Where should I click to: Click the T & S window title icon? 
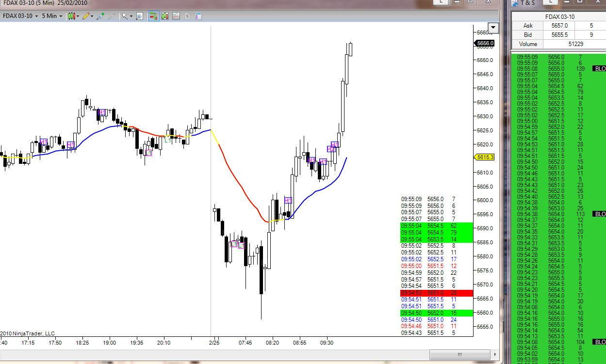pos(515,2)
